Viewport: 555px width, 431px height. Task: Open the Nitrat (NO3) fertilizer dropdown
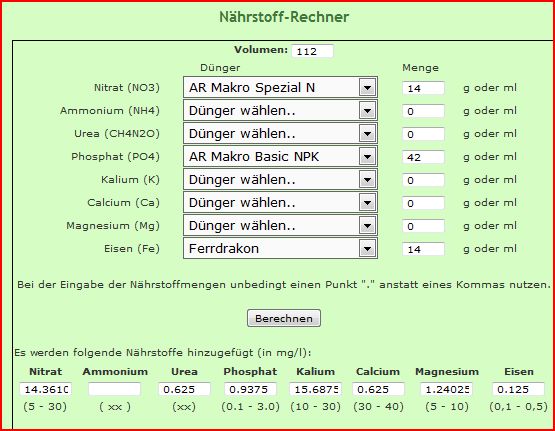click(x=280, y=87)
